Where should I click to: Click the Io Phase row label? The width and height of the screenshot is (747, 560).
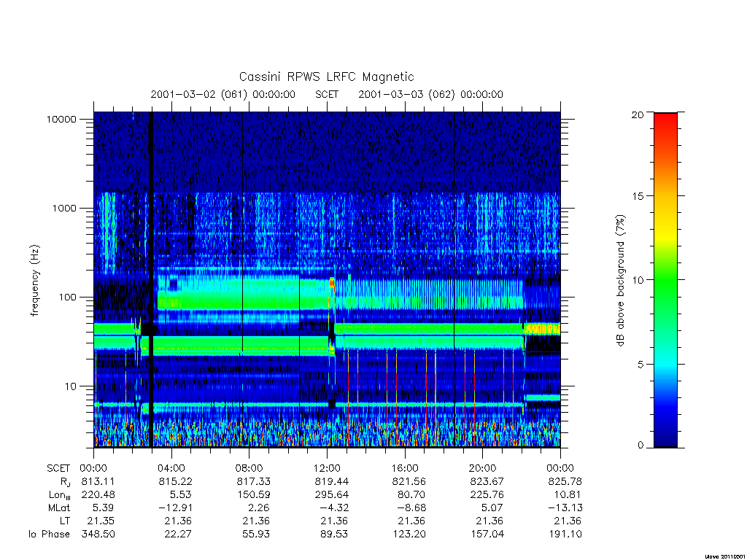pyautogui.click(x=49, y=534)
